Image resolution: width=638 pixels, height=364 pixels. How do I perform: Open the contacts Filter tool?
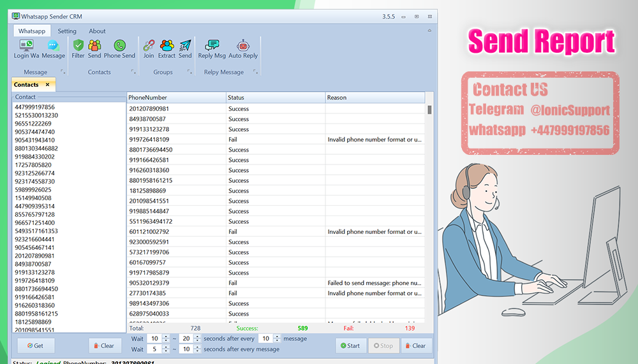(x=78, y=49)
